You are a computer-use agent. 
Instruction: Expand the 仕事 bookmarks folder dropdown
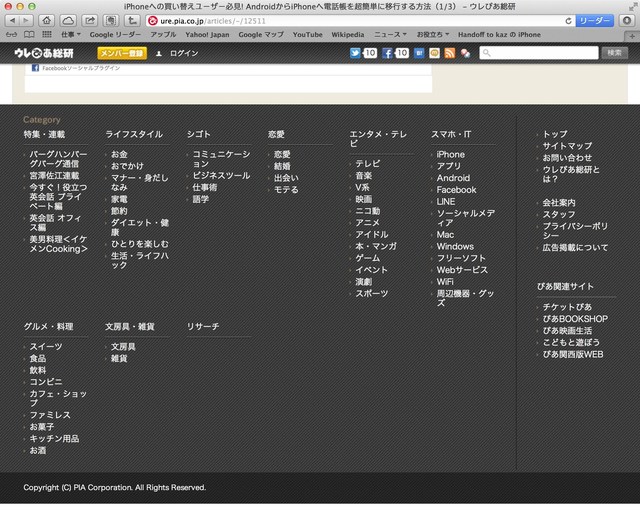pos(71,34)
